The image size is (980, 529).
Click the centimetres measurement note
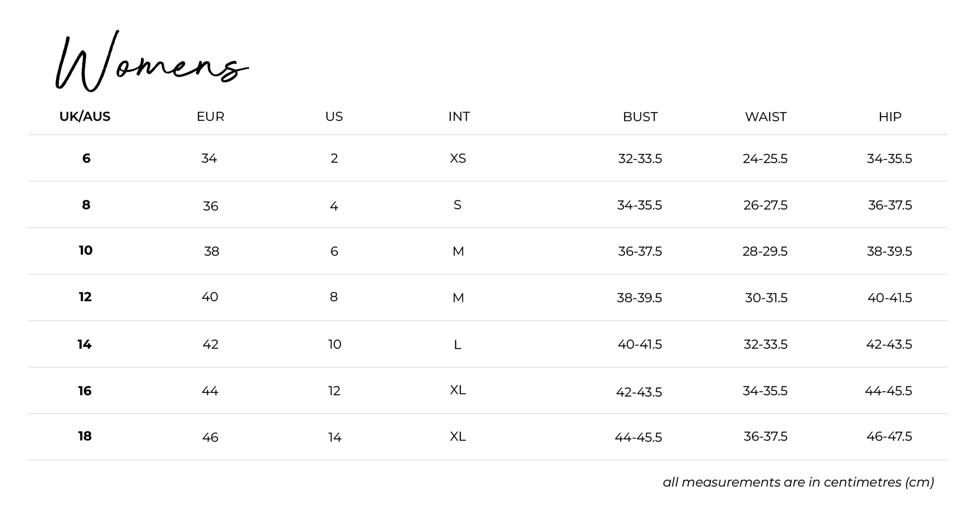798,482
